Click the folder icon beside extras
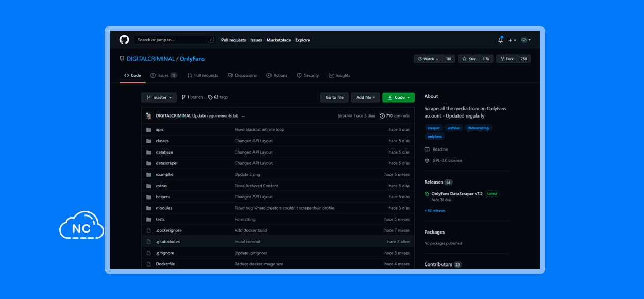Image resolution: width=644 pixels, height=299 pixels. 148,186
